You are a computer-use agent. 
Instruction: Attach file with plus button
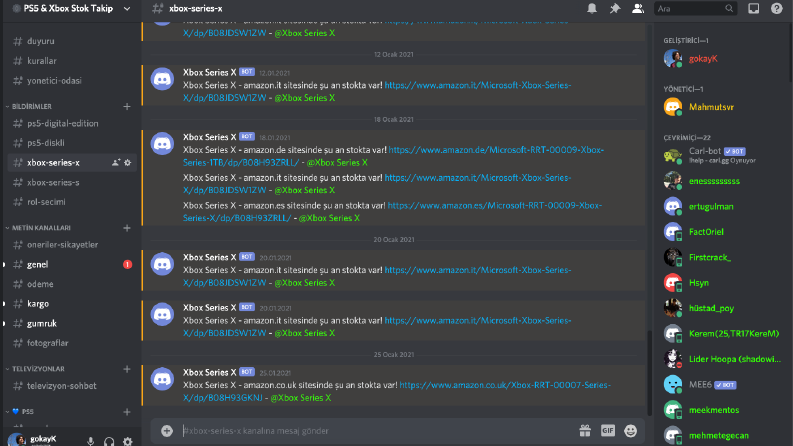click(x=167, y=431)
